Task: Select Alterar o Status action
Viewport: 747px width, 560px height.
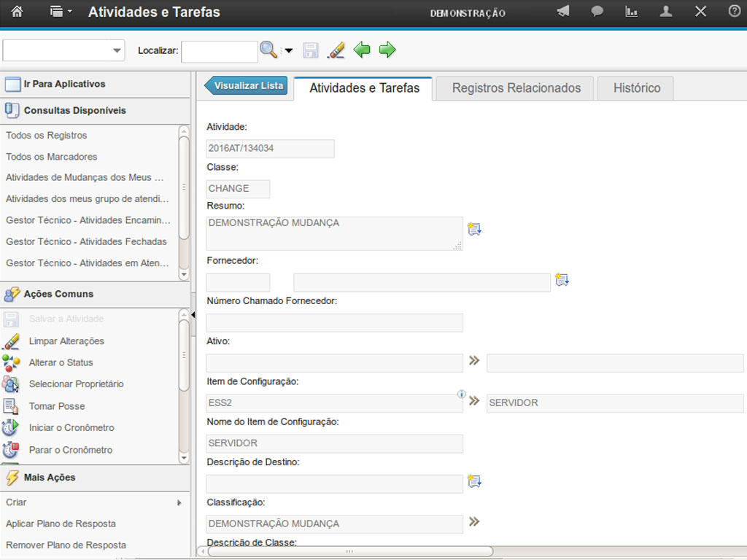Action: [x=61, y=362]
